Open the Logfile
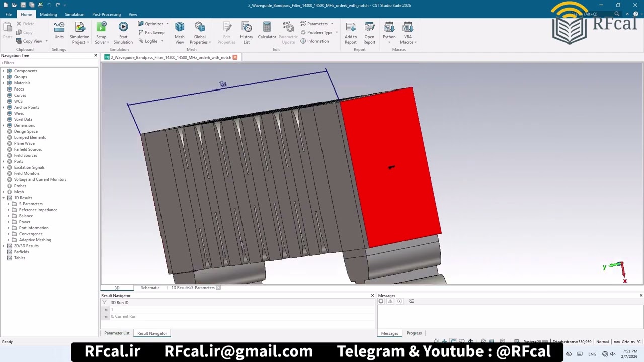Image resolution: width=644 pixels, height=362 pixels. [149, 41]
